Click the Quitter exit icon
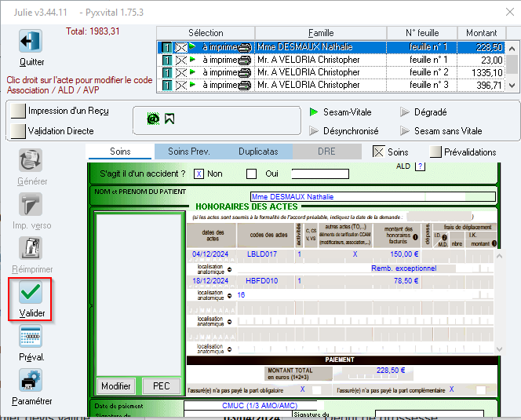The width and height of the screenshot is (521, 420). 31,42
